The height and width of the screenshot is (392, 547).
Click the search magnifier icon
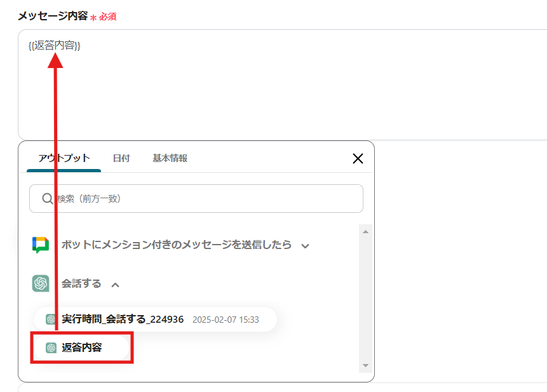click(47, 199)
